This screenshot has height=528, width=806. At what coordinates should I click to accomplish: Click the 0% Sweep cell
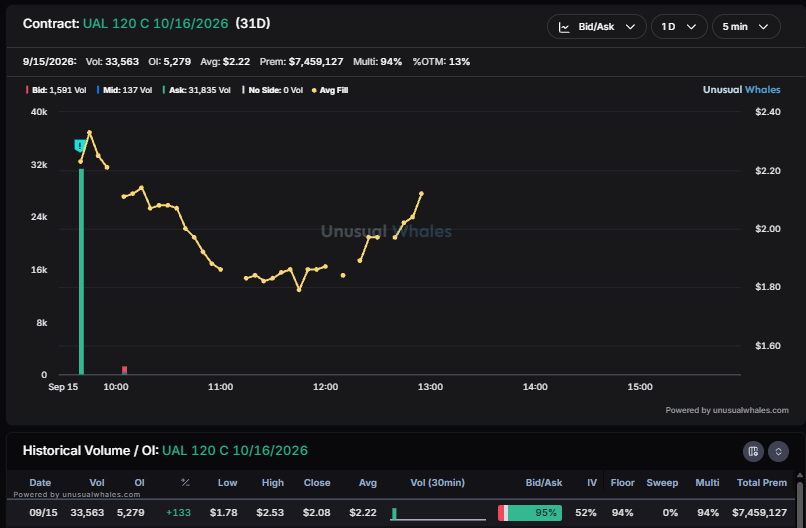670,513
